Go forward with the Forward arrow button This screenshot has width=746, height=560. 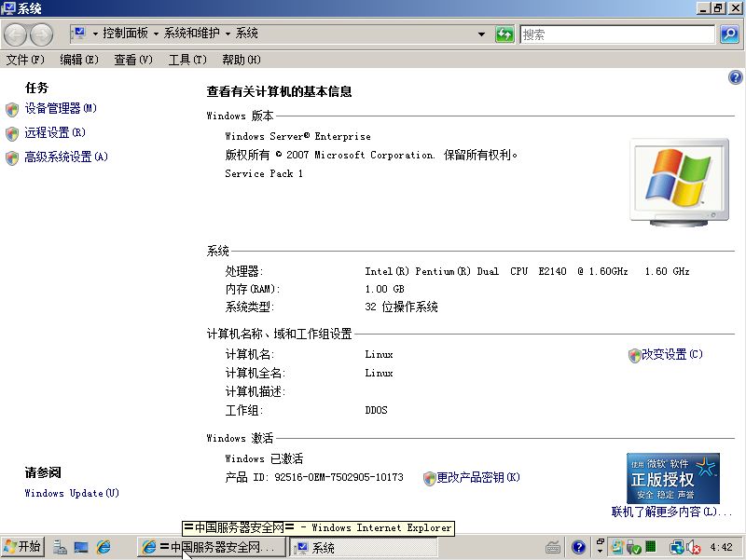(42, 34)
